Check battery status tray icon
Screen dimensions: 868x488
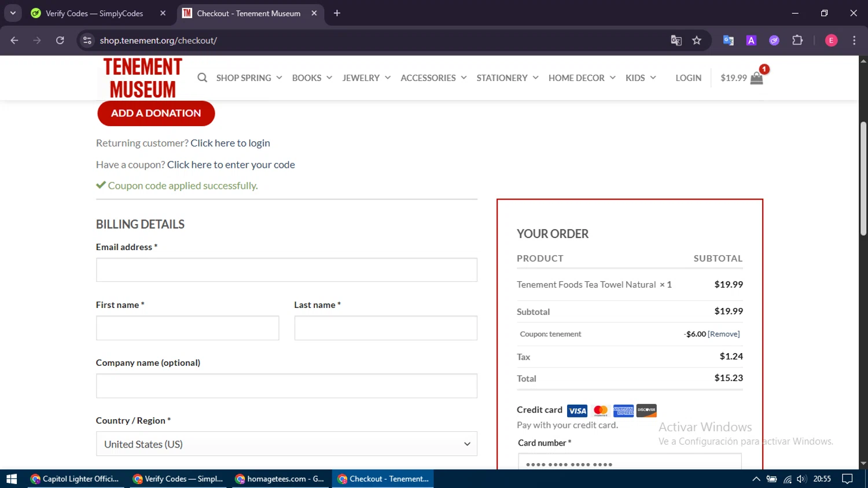click(771, 479)
